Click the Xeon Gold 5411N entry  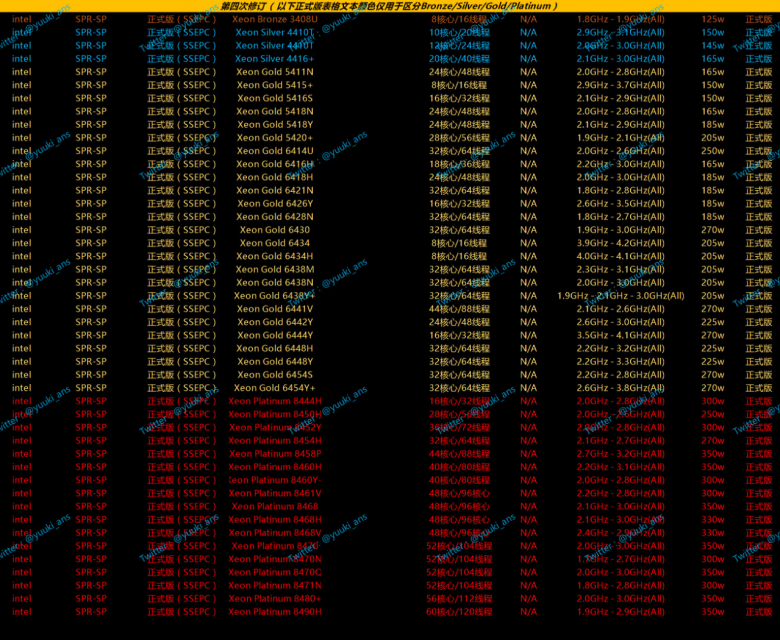tap(275, 72)
